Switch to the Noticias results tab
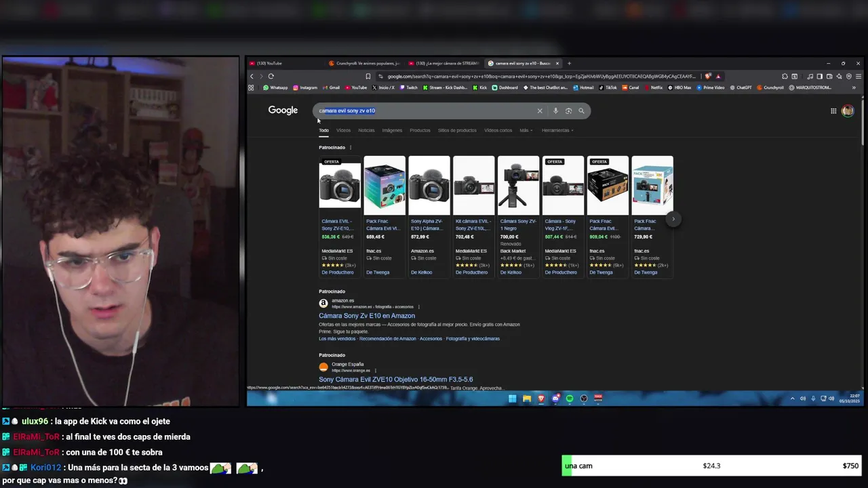Viewport: 868px width, 488px height. [x=366, y=130]
